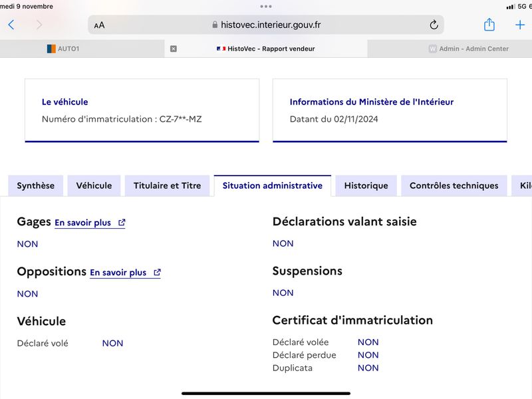Tap the address bar showing histovec.interieur.gouv.fr

(x=266, y=25)
